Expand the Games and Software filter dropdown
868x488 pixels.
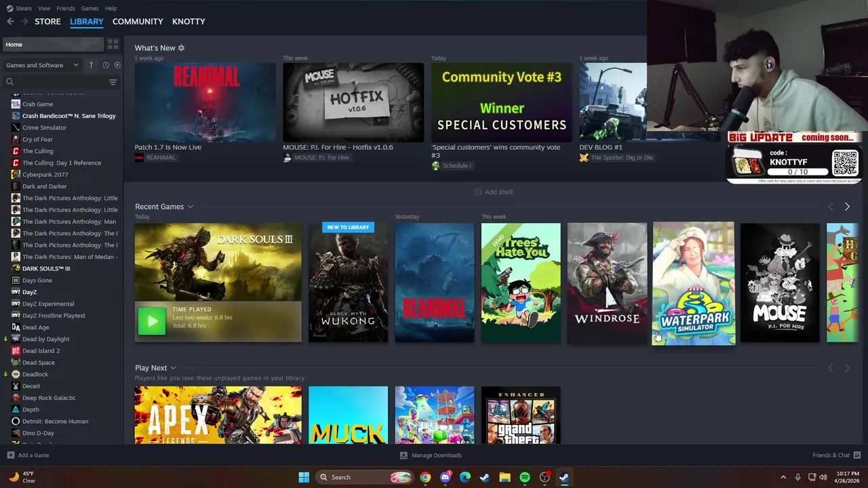click(42, 65)
